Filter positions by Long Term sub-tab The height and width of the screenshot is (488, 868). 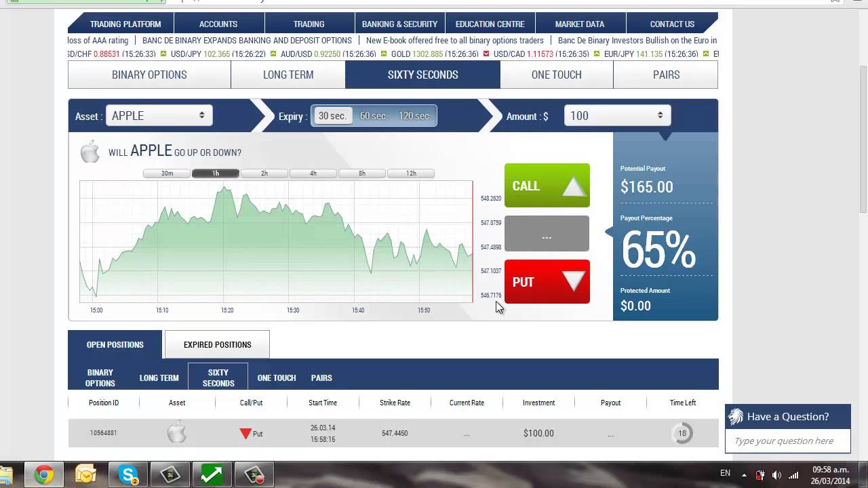(x=159, y=378)
